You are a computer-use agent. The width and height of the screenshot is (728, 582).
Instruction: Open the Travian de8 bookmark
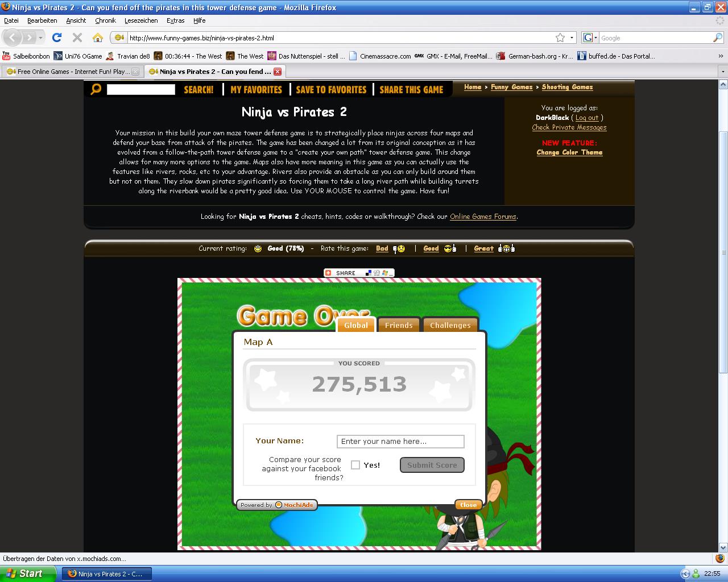point(128,56)
